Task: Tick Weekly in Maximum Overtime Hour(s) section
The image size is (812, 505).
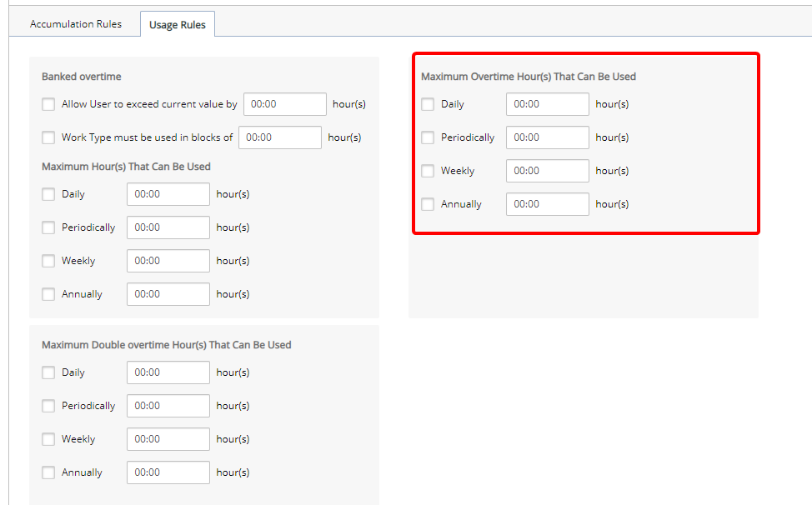Action: (428, 171)
